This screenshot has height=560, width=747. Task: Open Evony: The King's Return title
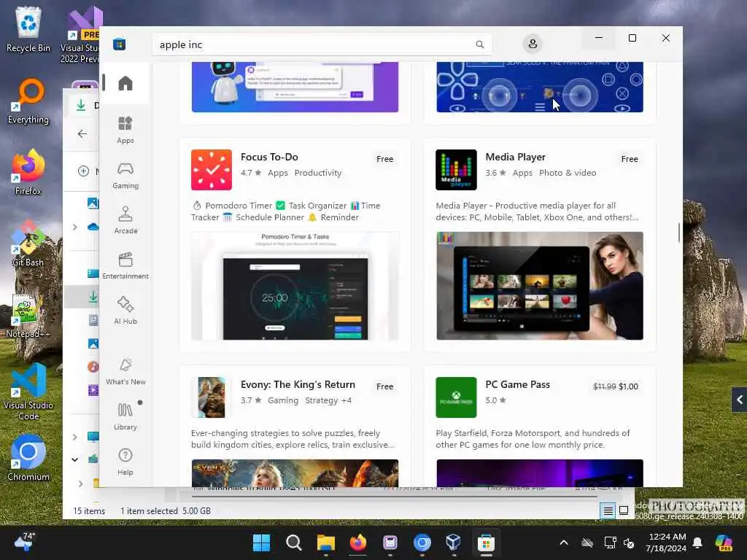(298, 384)
